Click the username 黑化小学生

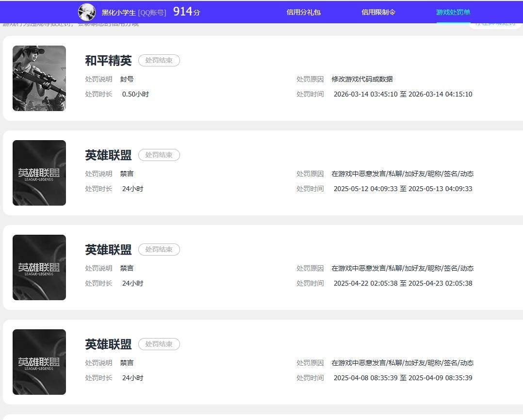point(118,13)
